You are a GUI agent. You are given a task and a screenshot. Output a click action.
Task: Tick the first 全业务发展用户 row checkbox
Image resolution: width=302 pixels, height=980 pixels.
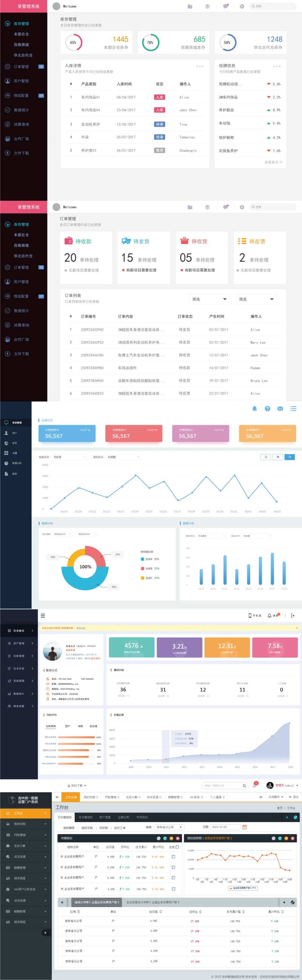(x=173, y=857)
